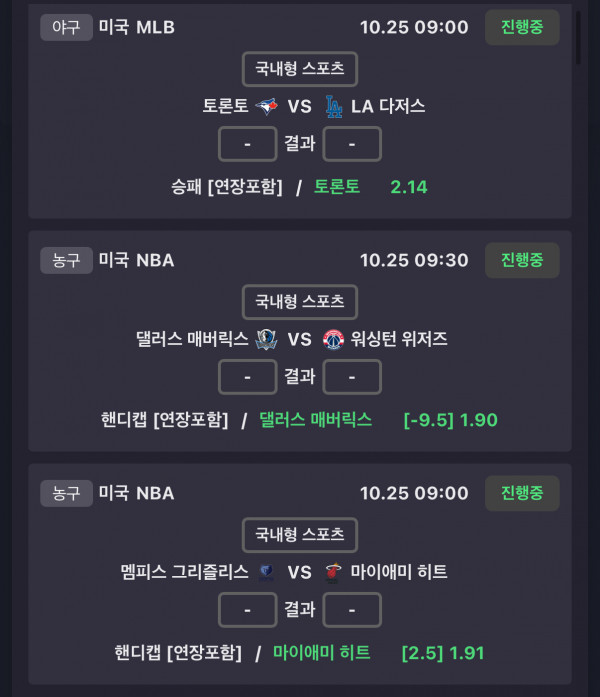
Task: Click the LA Dodgers team logo
Action: pos(334,106)
